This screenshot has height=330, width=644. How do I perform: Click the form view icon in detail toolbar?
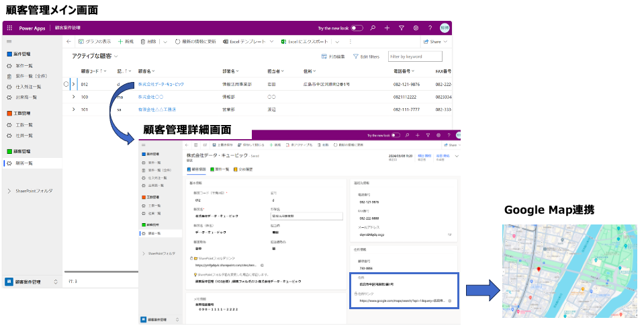(196, 145)
